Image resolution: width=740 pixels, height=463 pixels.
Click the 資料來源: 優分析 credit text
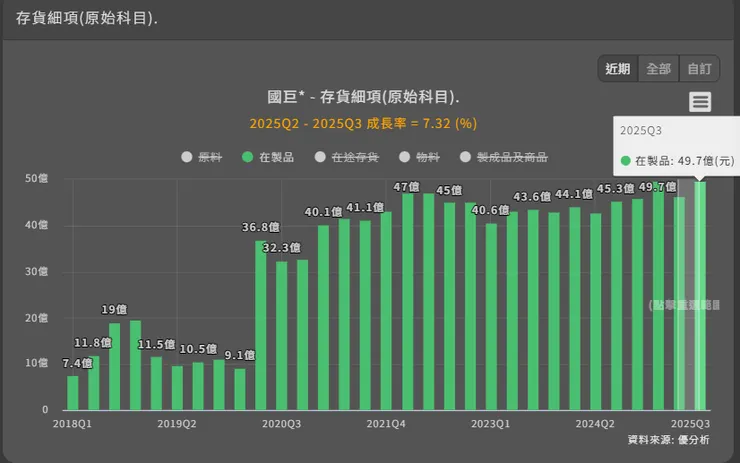[668, 440]
